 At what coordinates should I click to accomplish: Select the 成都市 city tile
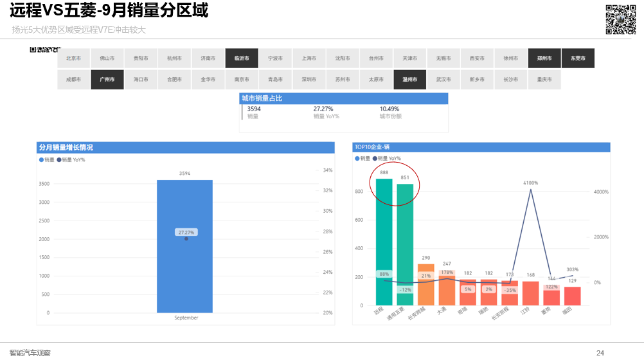click(x=73, y=79)
